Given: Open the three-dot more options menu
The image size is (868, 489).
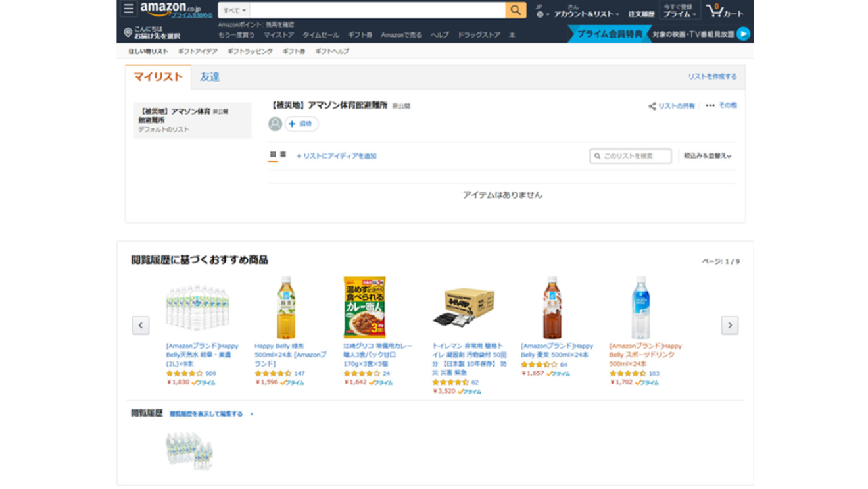Looking at the screenshot, I should pyautogui.click(x=710, y=105).
